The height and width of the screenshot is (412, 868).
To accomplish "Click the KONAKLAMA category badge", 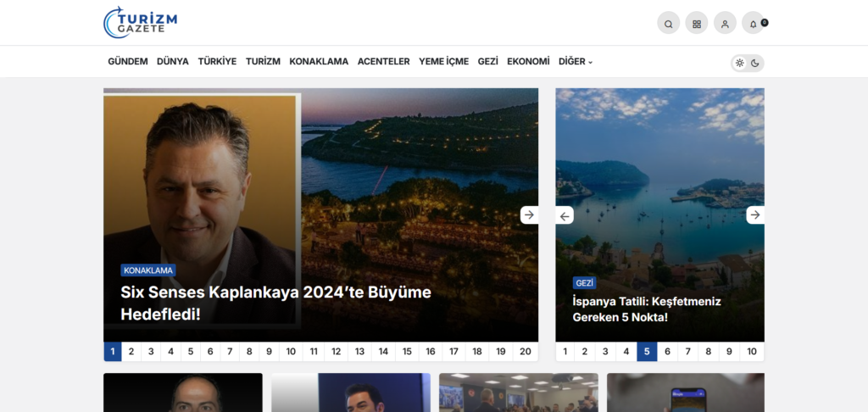I will pos(148,270).
